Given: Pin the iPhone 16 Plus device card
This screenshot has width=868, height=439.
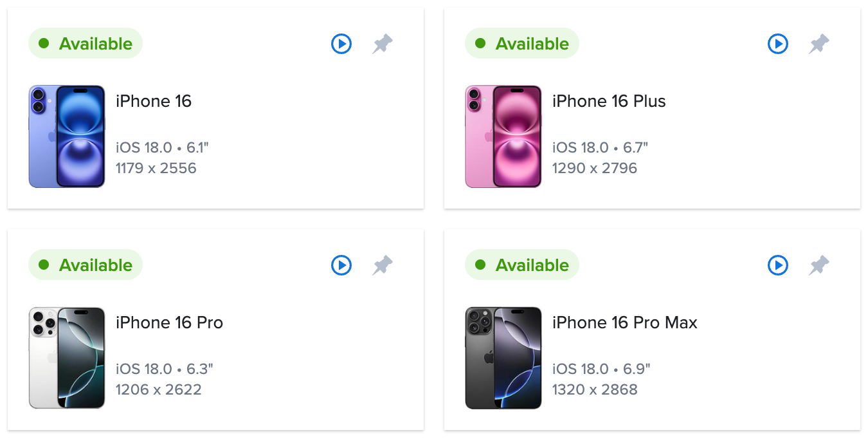Looking at the screenshot, I should tap(819, 43).
